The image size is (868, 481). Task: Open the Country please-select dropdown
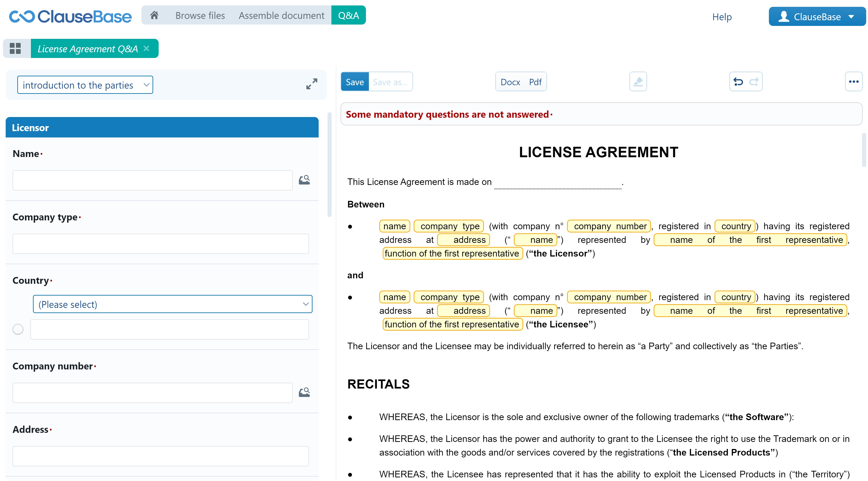tap(173, 304)
